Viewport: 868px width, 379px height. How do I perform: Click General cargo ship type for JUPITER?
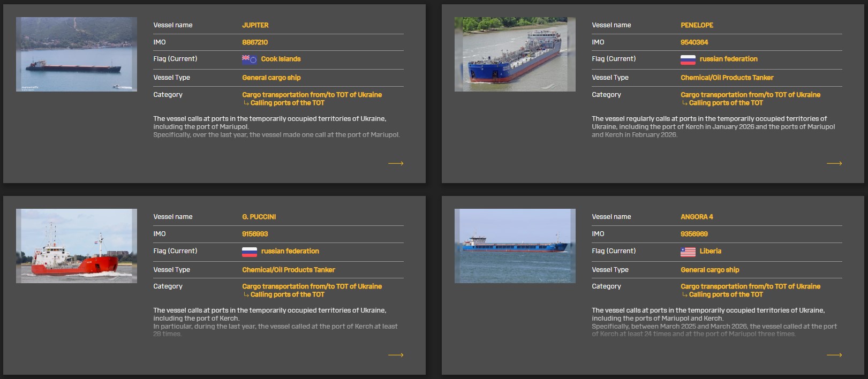(x=271, y=78)
